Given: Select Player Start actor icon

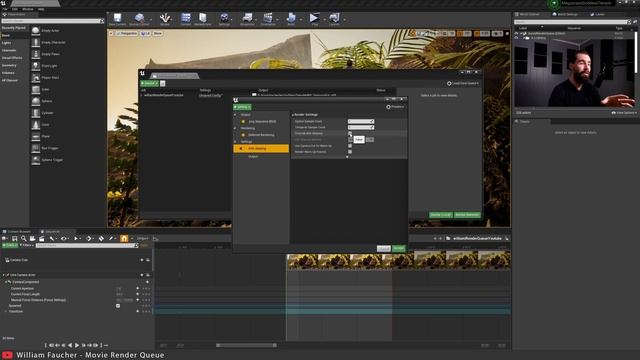Looking at the screenshot, I should [x=36, y=78].
